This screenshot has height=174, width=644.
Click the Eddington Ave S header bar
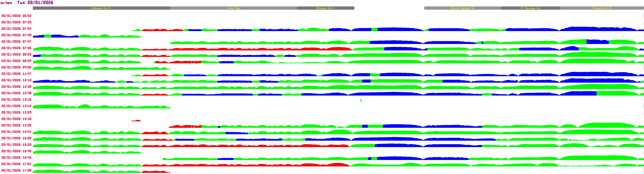tap(325, 8)
